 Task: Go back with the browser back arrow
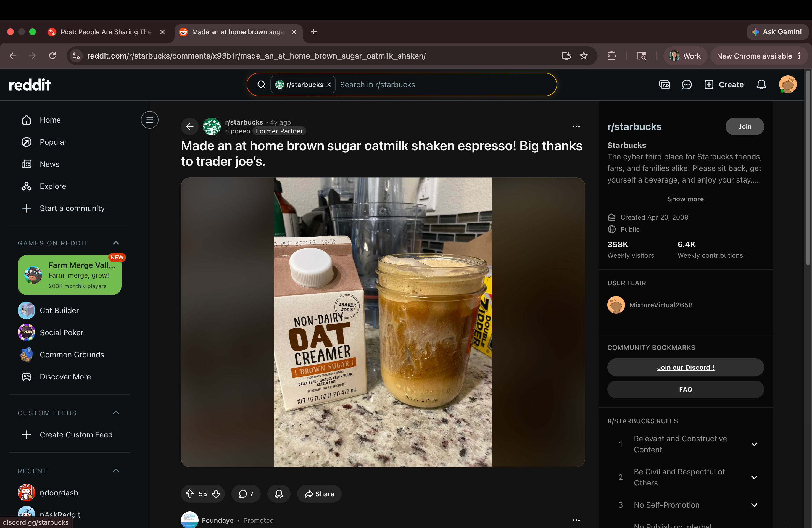[x=13, y=56]
